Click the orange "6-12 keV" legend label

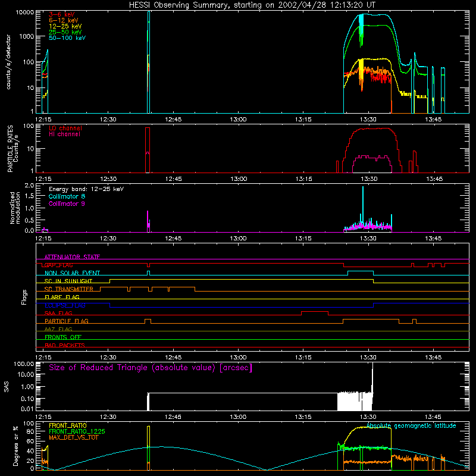64,20
